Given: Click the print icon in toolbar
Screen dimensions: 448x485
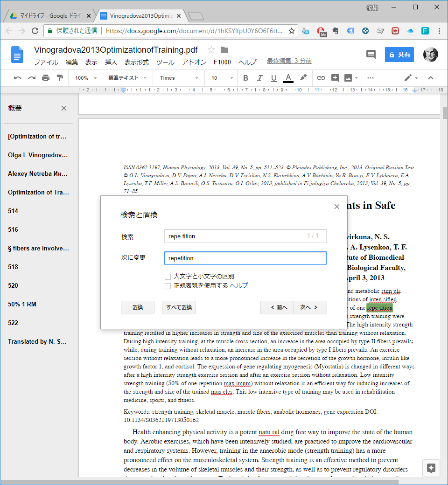Looking at the screenshot, I should [45, 78].
